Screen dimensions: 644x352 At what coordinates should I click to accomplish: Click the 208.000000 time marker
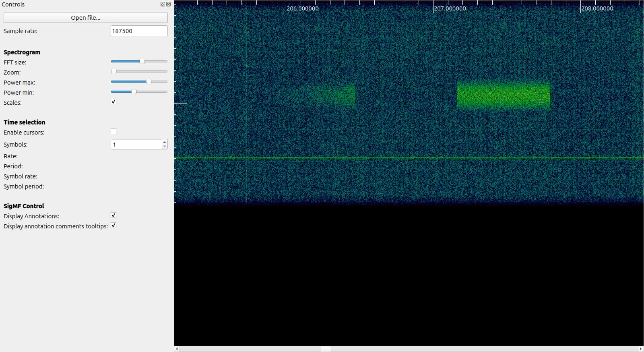(597, 8)
